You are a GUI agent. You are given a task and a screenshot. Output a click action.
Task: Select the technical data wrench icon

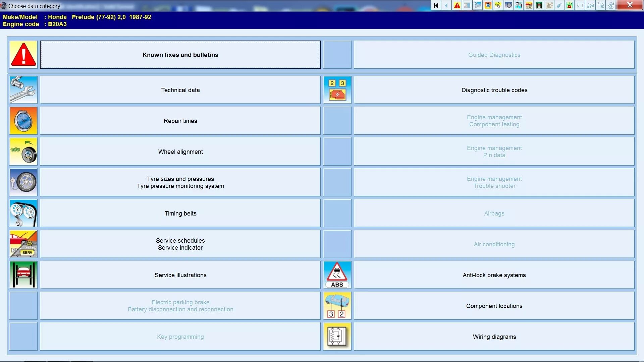[23, 90]
